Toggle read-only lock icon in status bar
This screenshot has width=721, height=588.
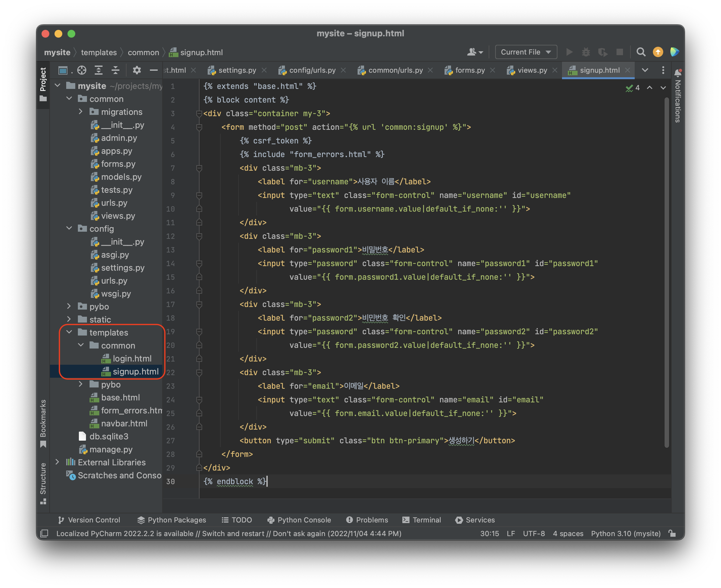[x=672, y=533]
